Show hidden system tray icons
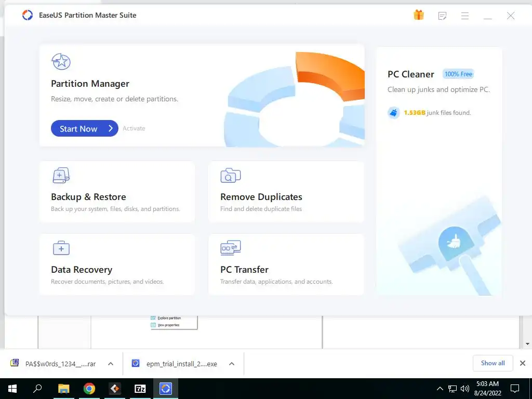Viewport: 532px width, 399px height. [x=440, y=389]
